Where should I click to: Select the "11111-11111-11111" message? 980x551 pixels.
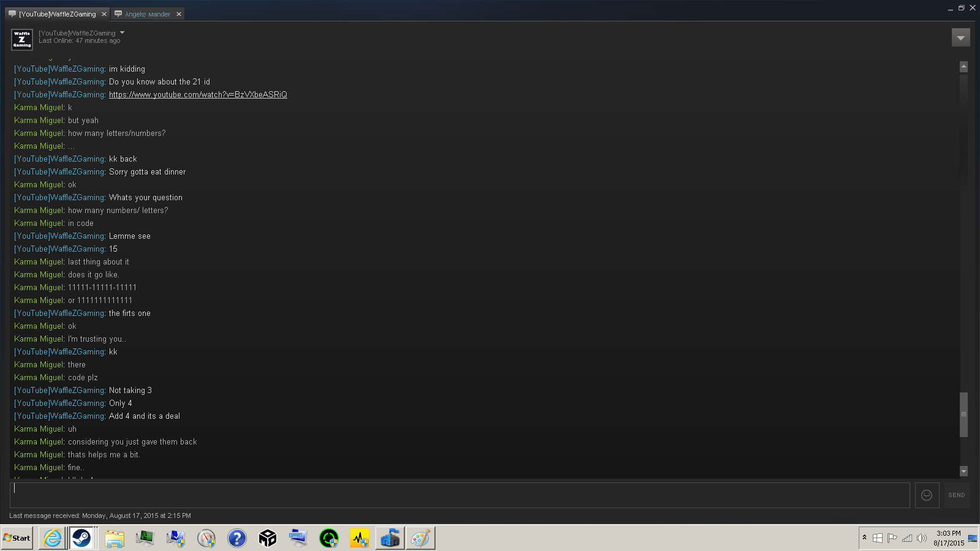(102, 288)
